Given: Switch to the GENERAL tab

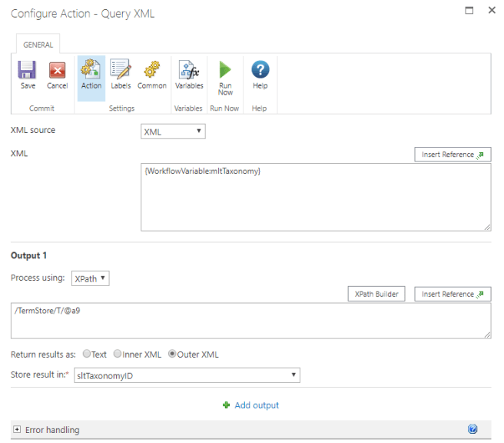Looking at the screenshot, I should [x=38, y=45].
